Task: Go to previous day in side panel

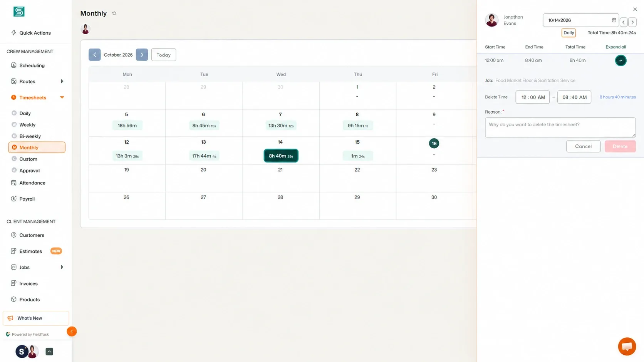Action: (x=624, y=22)
